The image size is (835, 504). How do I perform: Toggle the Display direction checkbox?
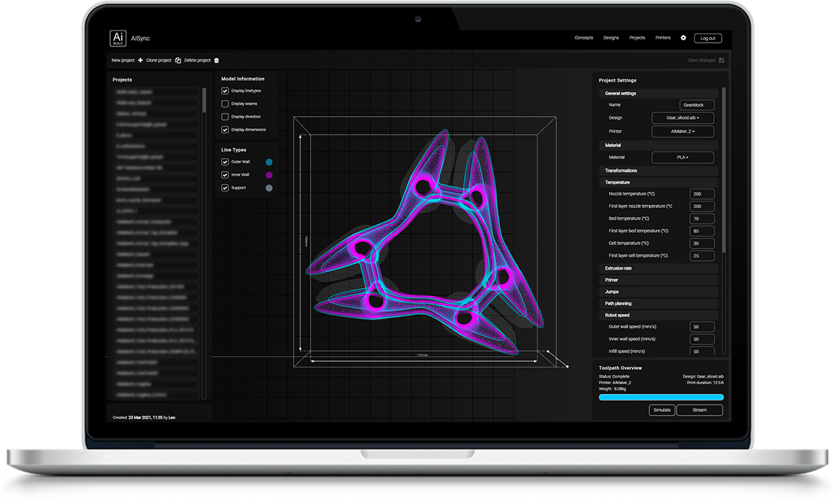click(225, 117)
